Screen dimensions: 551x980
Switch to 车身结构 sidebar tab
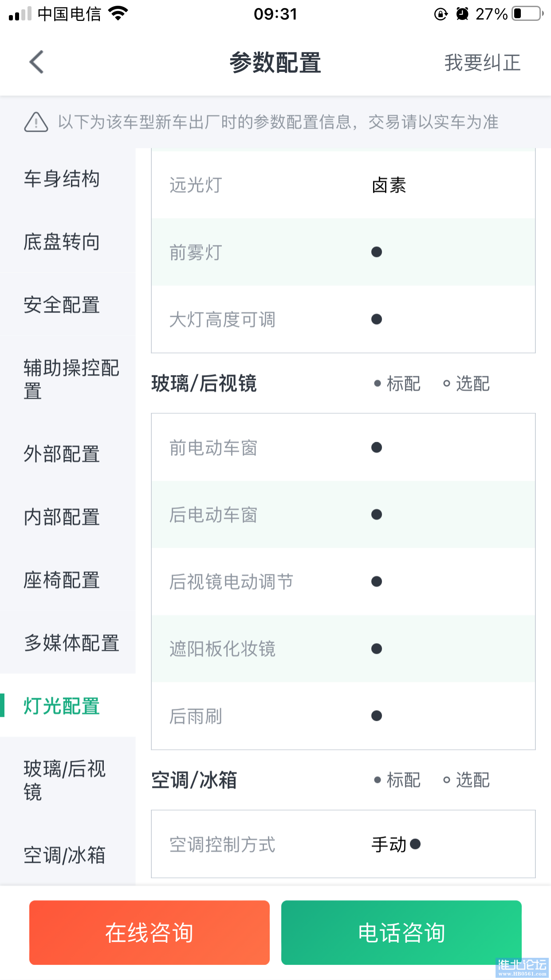[62, 179]
